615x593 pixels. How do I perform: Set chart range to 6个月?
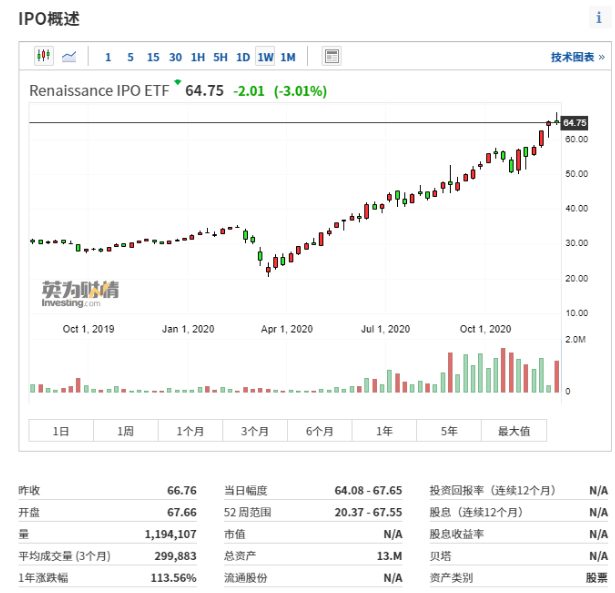pyautogui.click(x=320, y=431)
